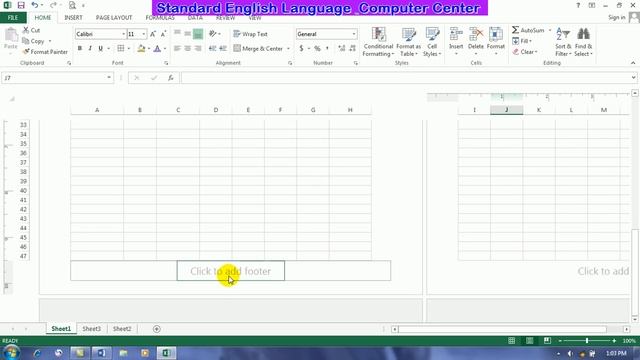Choose Font Color letter A swatch
Viewport: 640px width, 360px height.
click(x=157, y=49)
